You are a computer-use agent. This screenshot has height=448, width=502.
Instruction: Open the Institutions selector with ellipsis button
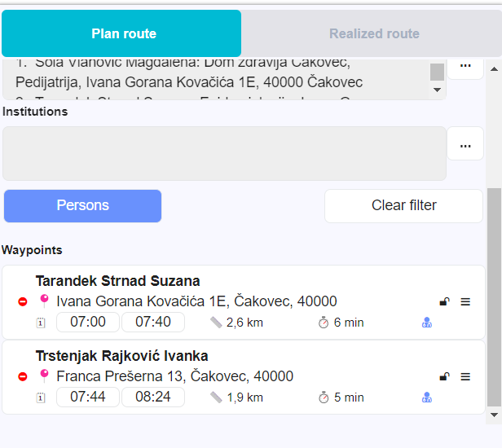[x=465, y=145]
